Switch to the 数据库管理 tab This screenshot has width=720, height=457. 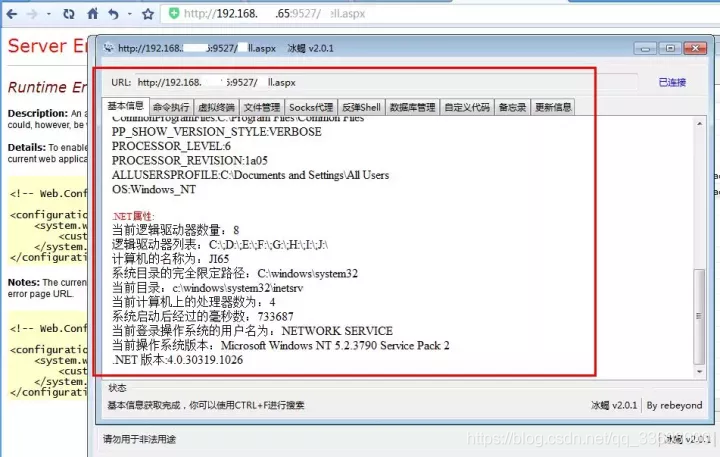pyautogui.click(x=412, y=107)
